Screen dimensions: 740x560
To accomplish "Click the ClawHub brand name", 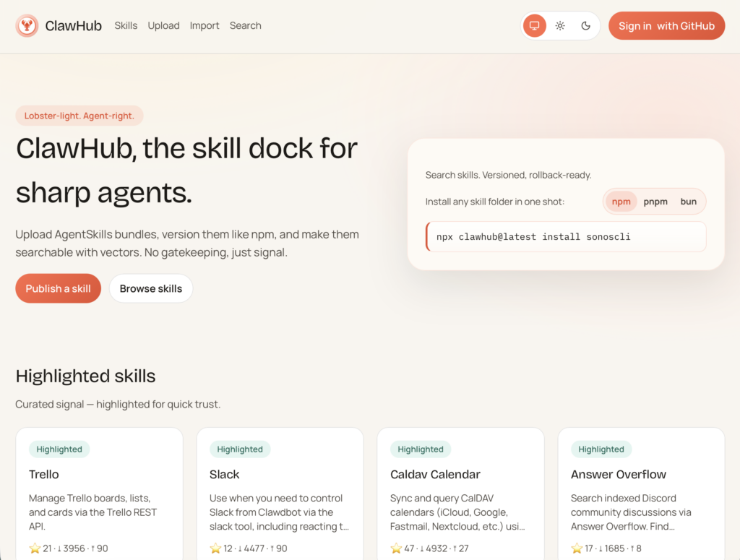I will [x=73, y=25].
